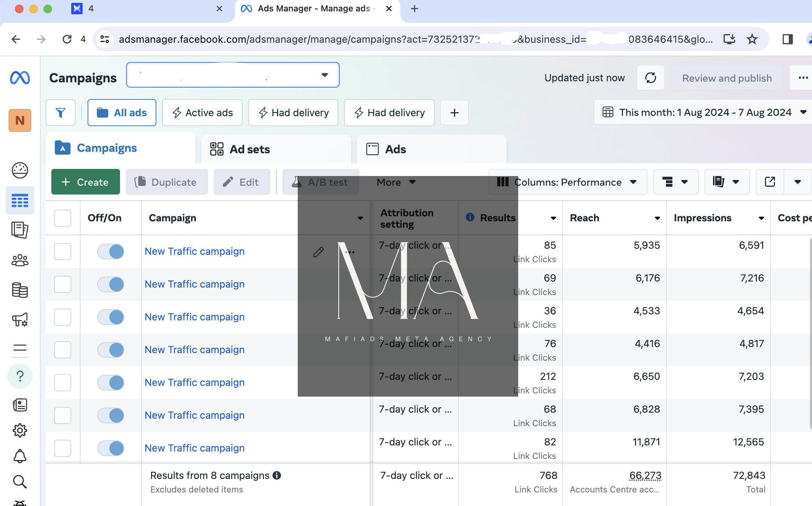The width and height of the screenshot is (812, 506).
Task: Open Ads reporting icon in sidebar
Action: pyautogui.click(x=20, y=230)
